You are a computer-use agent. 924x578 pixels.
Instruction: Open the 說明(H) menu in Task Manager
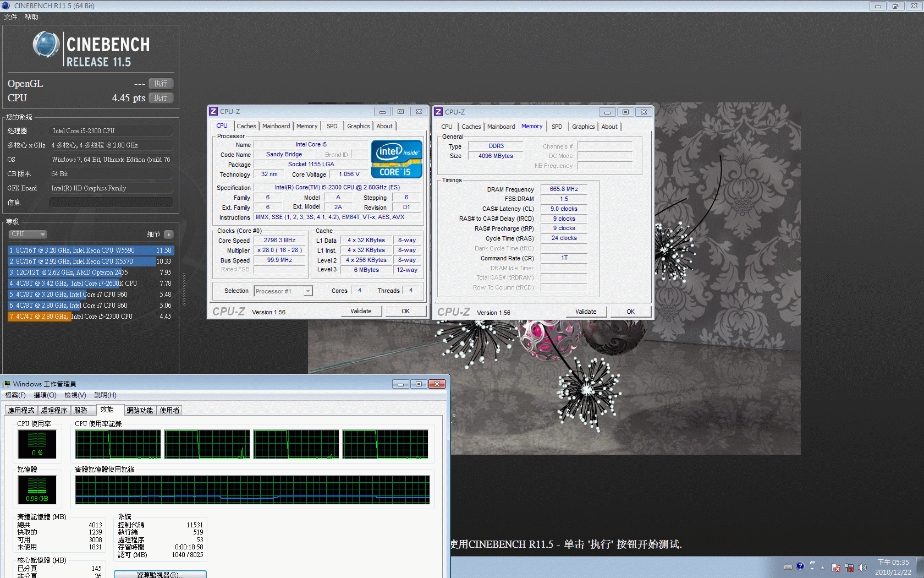(x=105, y=395)
